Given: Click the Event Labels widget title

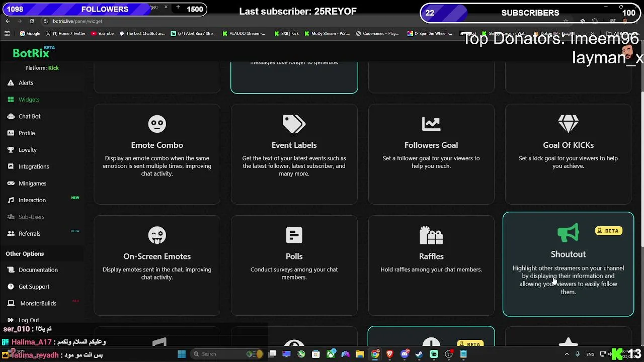Looking at the screenshot, I should click(294, 145).
